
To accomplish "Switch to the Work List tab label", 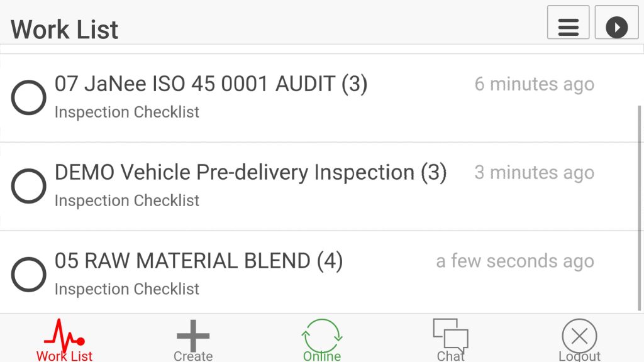I will [64, 356].
